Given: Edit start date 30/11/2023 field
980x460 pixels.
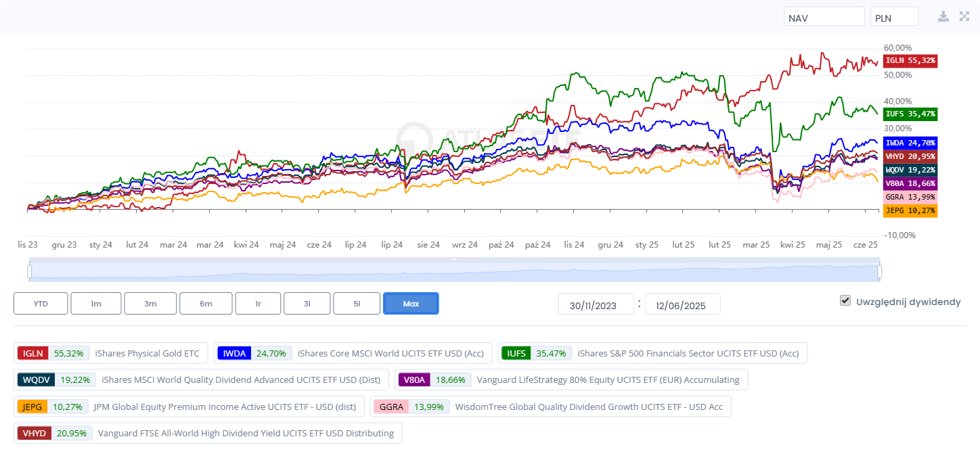Looking at the screenshot, I should coord(596,304).
